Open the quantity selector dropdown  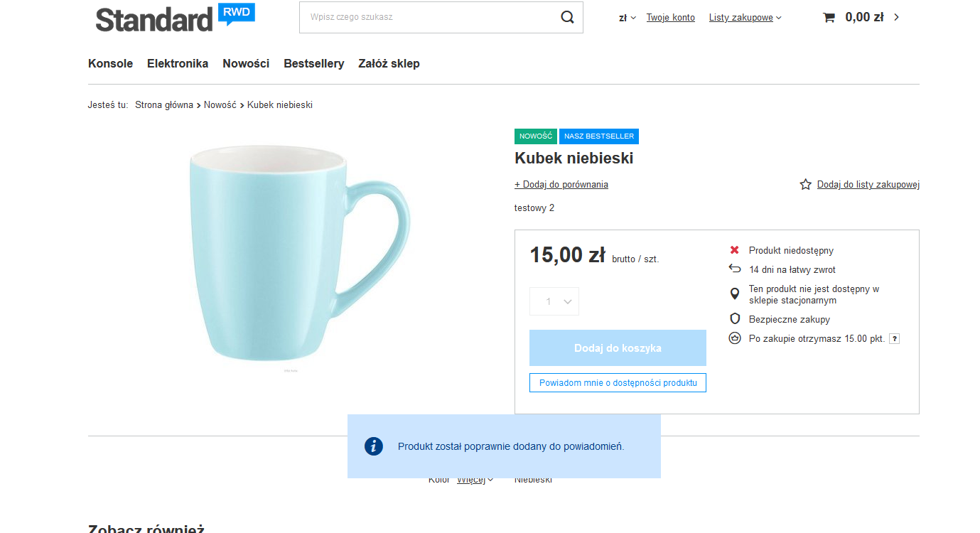[x=554, y=301]
